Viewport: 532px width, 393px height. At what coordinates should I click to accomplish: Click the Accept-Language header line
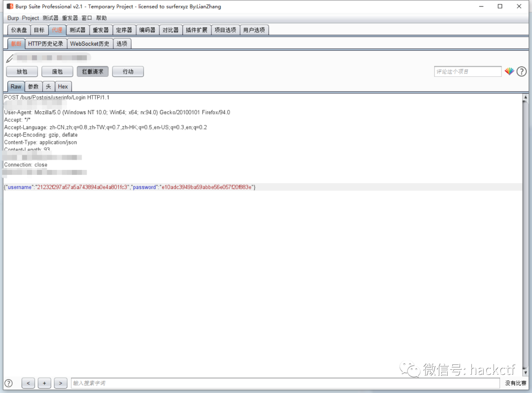pos(105,127)
